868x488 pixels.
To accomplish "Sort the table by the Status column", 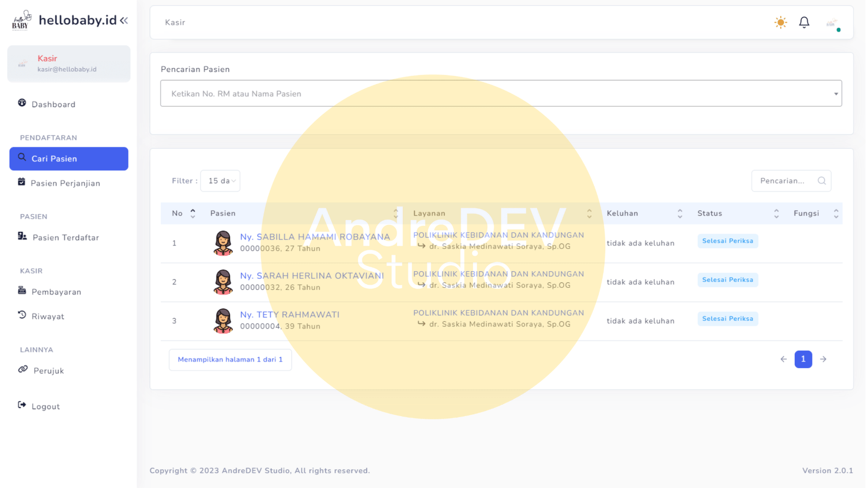I will click(x=776, y=214).
